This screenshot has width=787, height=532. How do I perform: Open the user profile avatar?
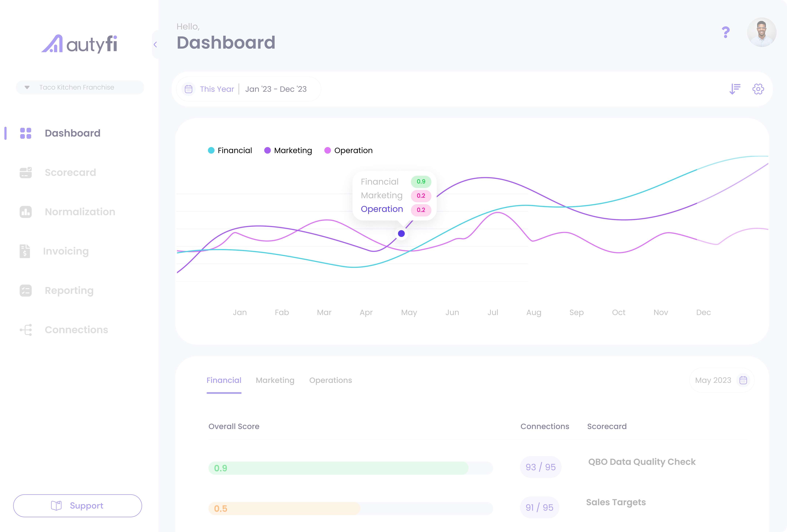click(762, 32)
